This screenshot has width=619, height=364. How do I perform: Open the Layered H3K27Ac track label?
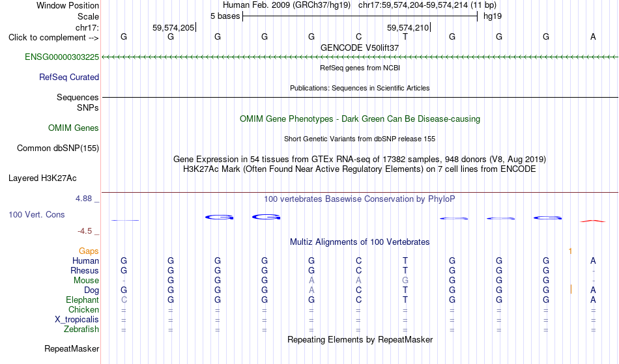42,178
